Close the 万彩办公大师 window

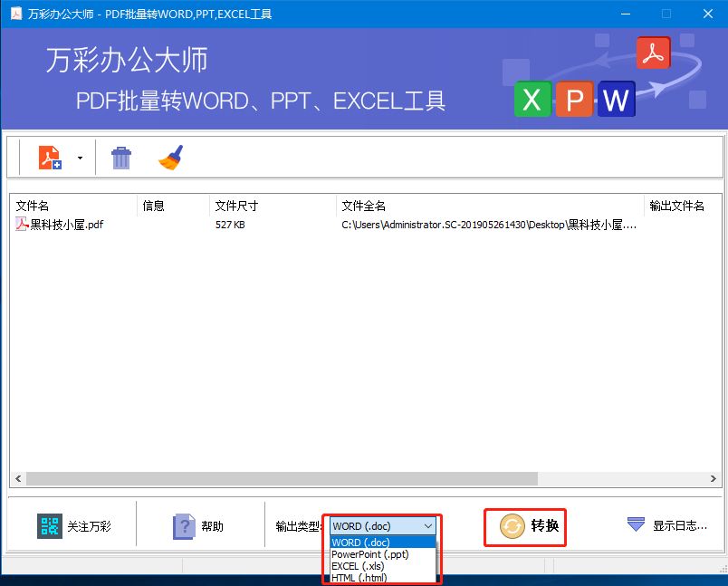point(707,14)
